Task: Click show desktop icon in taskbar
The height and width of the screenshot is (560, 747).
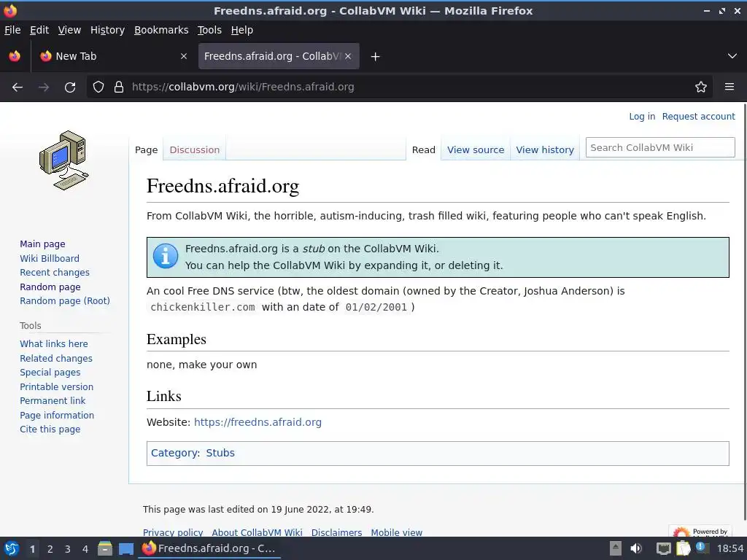Action: [126, 549]
